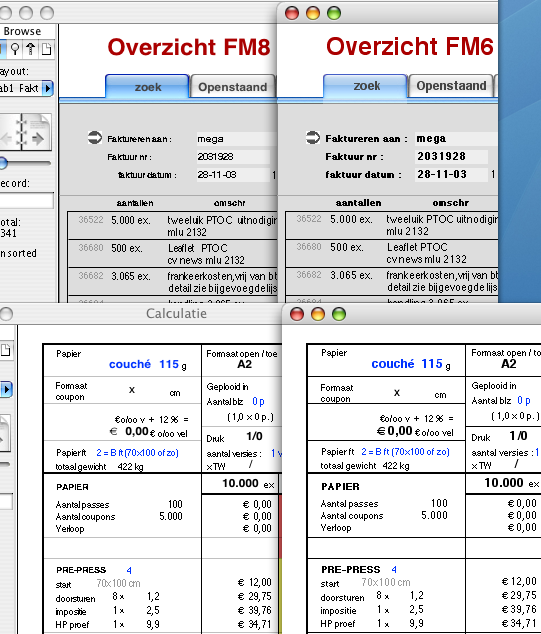Click record number field under 'record:'
This screenshot has width=541, height=634.
[x=26, y=201]
